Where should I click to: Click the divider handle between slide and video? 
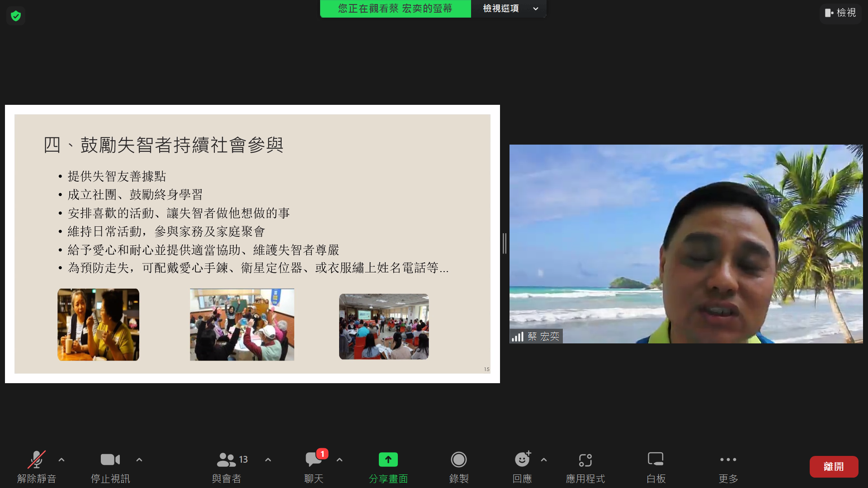(505, 244)
